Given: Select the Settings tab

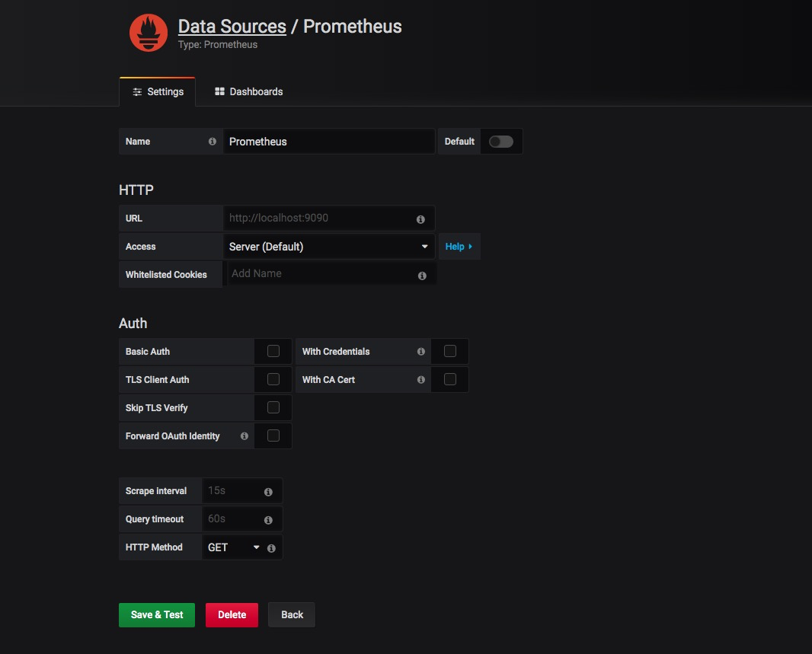Looking at the screenshot, I should pos(158,91).
